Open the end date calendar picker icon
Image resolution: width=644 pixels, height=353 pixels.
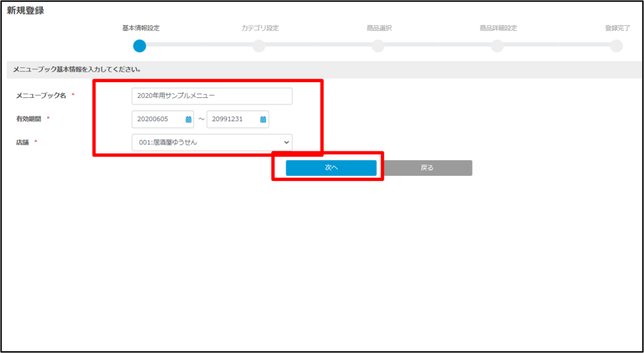pos(264,119)
